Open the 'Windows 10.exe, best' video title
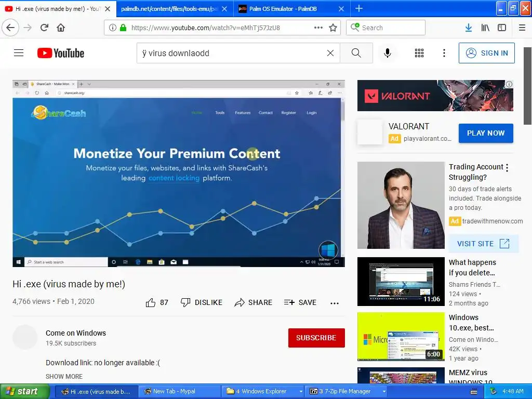The width and height of the screenshot is (532, 399). coord(471,322)
